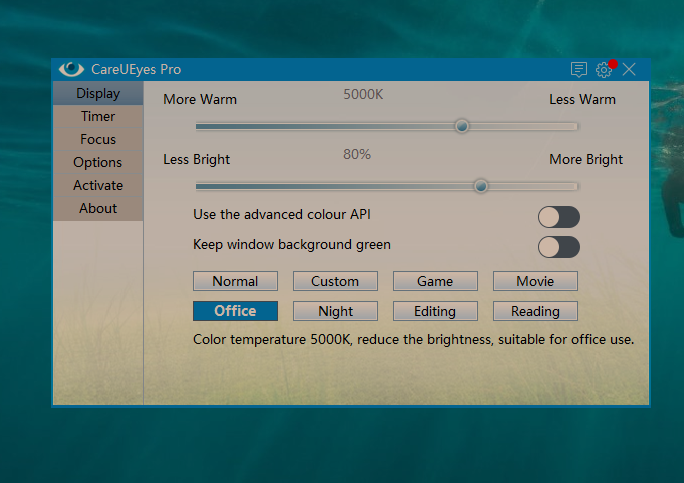This screenshot has height=483, width=684.
Task: Enable Keep window background green switch
Action: click(x=558, y=247)
